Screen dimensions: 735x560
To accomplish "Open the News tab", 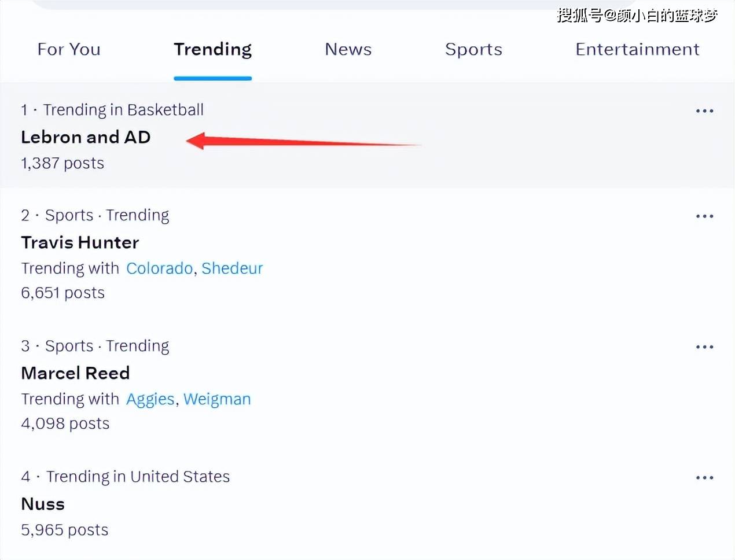I will pyautogui.click(x=348, y=50).
